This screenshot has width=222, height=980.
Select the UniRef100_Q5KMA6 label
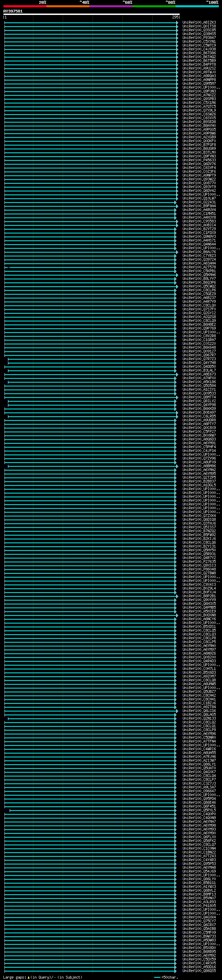(x=199, y=275)
